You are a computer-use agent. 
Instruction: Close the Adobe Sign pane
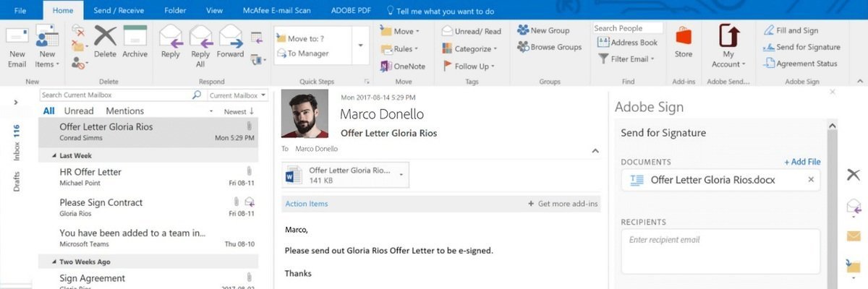click(x=833, y=92)
